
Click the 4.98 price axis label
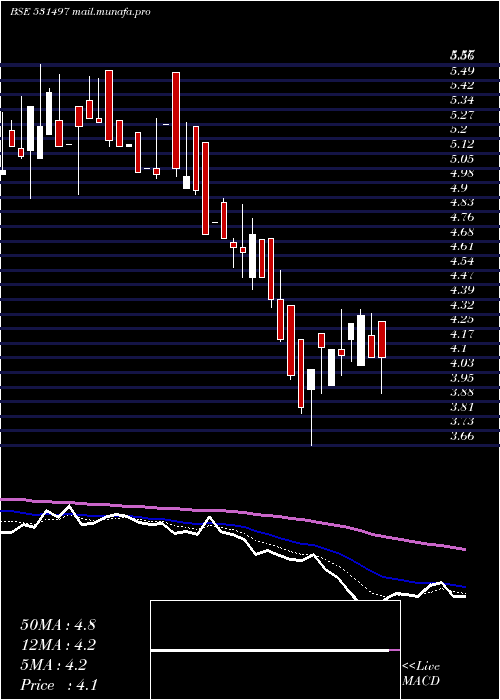point(462,173)
